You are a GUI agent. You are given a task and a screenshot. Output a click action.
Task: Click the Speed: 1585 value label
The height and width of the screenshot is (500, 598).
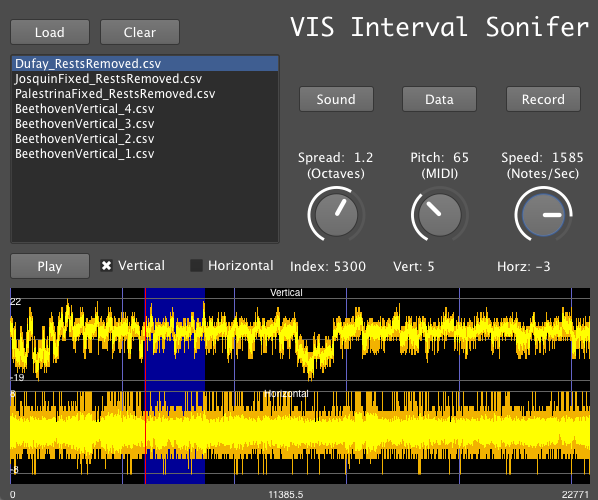point(542,158)
